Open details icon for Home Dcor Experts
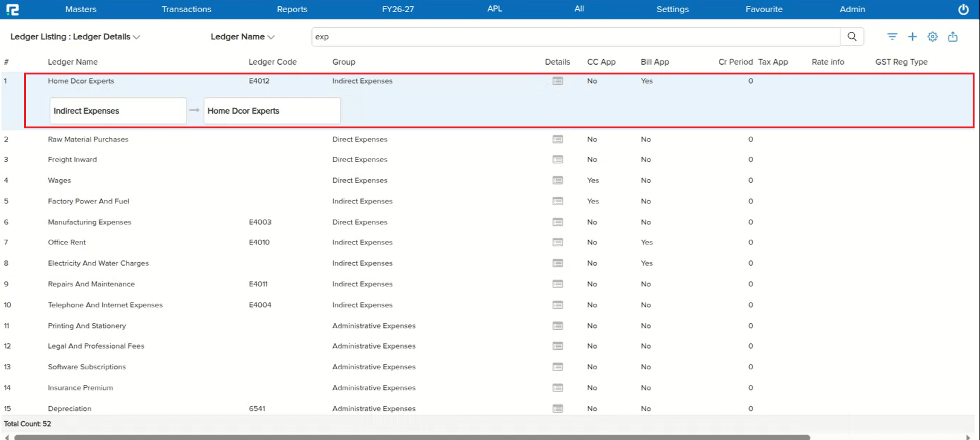 (557, 81)
